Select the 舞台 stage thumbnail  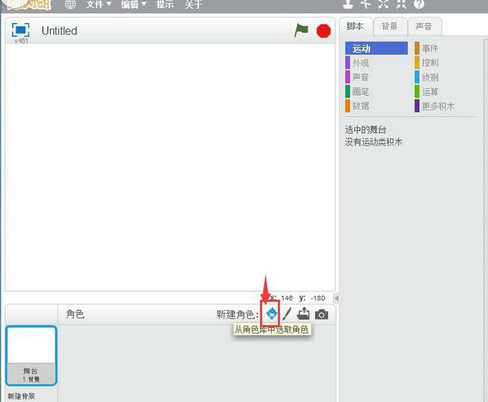pyautogui.click(x=31, y=356)
